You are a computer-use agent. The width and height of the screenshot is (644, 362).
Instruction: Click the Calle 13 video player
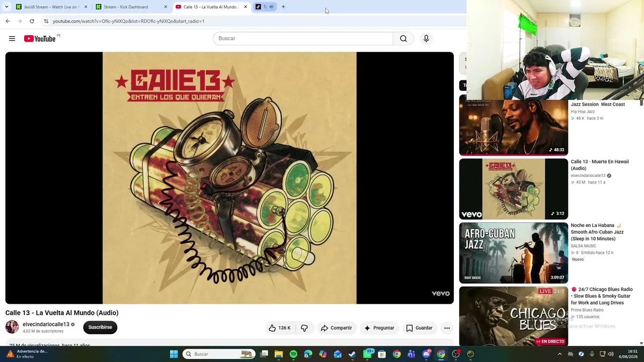tap(229, 178)
